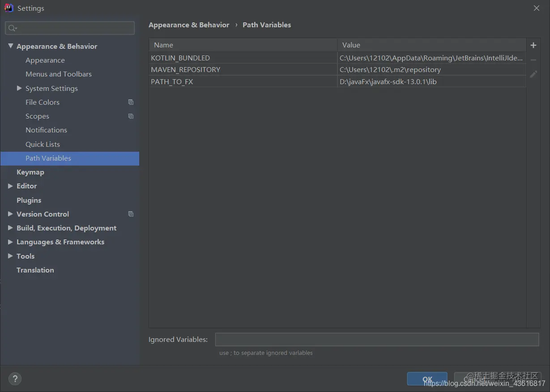Open the Plugins settings page
This screenshot has width=550, height=392.
pyautogui.click(x=29, y=200)
